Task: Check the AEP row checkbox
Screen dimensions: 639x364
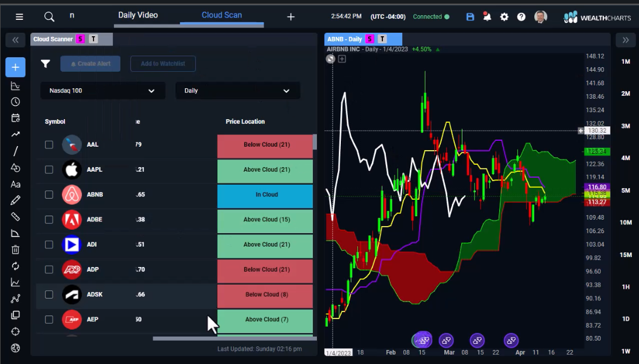Action: [x=49, y=319]
